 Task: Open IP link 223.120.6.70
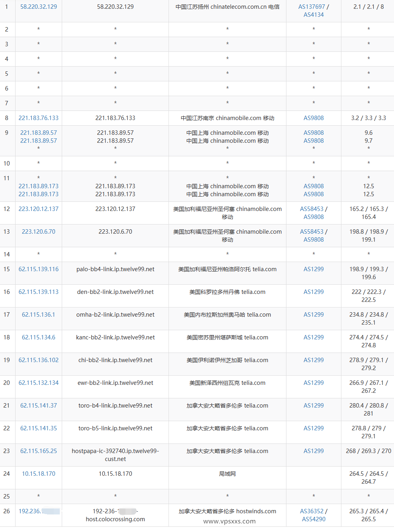[39, 232]
